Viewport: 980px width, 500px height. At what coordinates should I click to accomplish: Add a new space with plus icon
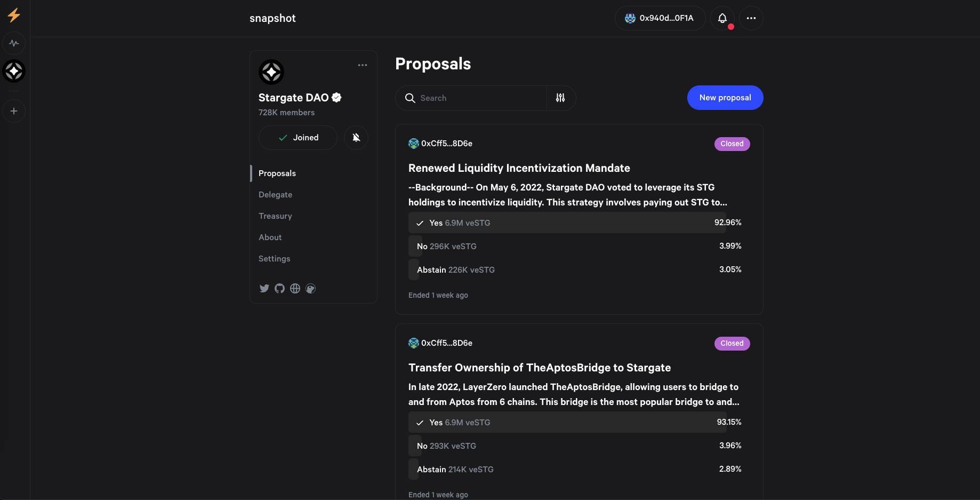[14, 111]
